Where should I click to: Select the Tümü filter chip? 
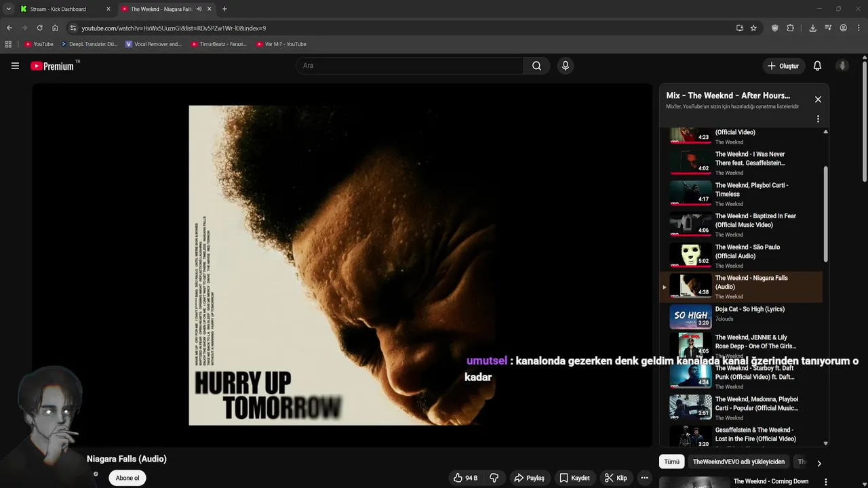pyautogui.click(x=671, y=462)
